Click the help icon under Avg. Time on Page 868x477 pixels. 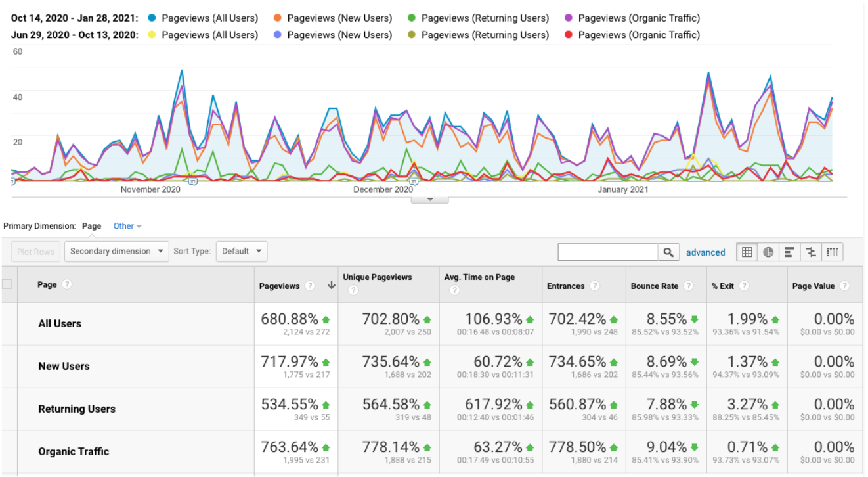click(x=454, y=290)
